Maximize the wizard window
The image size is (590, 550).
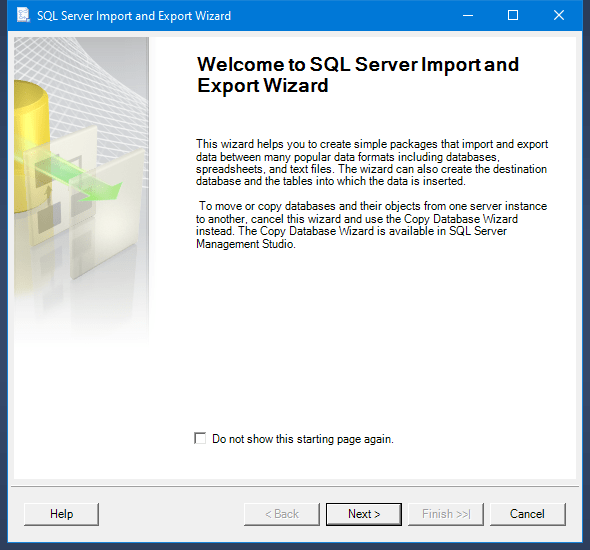[513, 15]
